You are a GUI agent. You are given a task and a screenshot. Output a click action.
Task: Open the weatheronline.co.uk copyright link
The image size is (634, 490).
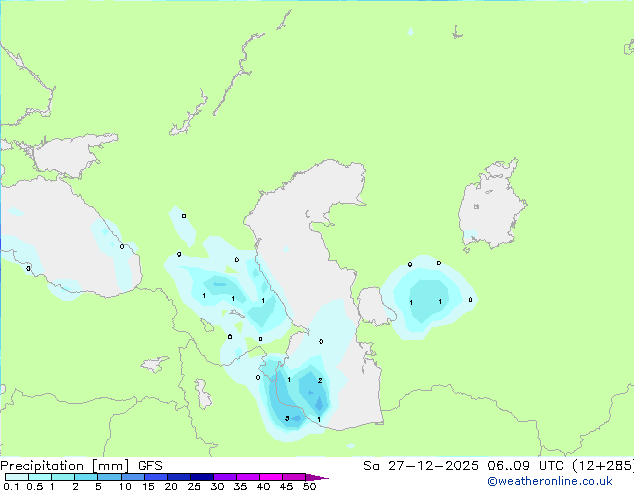(550, 481)
